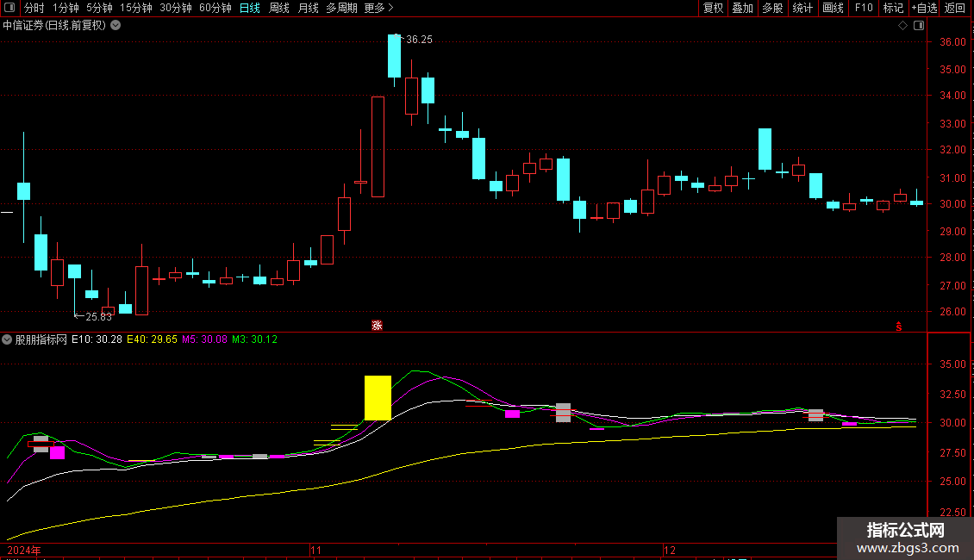Screen dimensions: 974x560
Task: Select the 5分钟 period
Action: pos(99,8)
